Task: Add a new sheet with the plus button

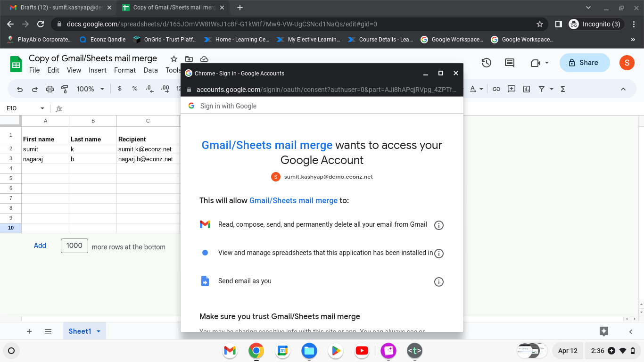Action: [x=29, y=331]
